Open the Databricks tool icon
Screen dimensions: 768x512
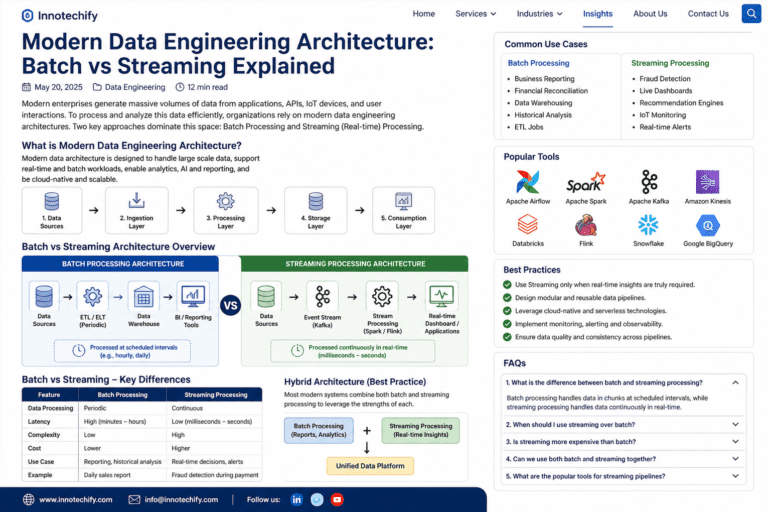tap(528, 225)
